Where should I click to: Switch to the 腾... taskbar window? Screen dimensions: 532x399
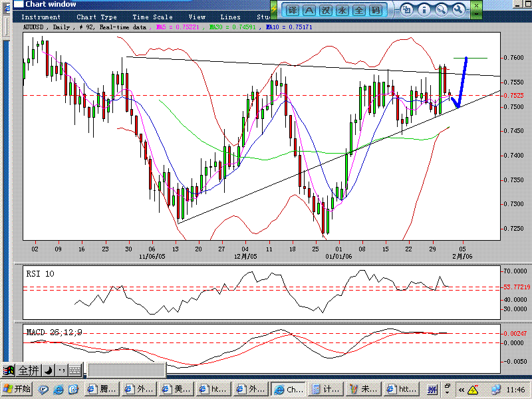coord(102,389)
